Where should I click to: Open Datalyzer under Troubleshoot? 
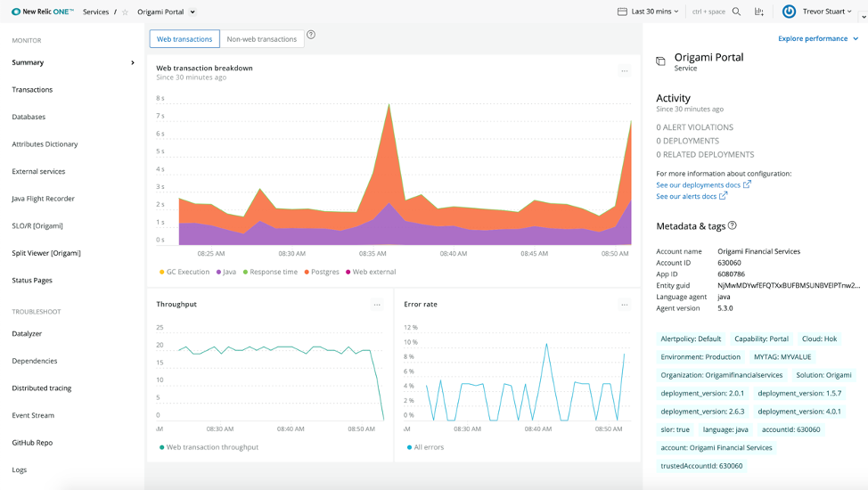pyautogui.click(x=27, y=333)
